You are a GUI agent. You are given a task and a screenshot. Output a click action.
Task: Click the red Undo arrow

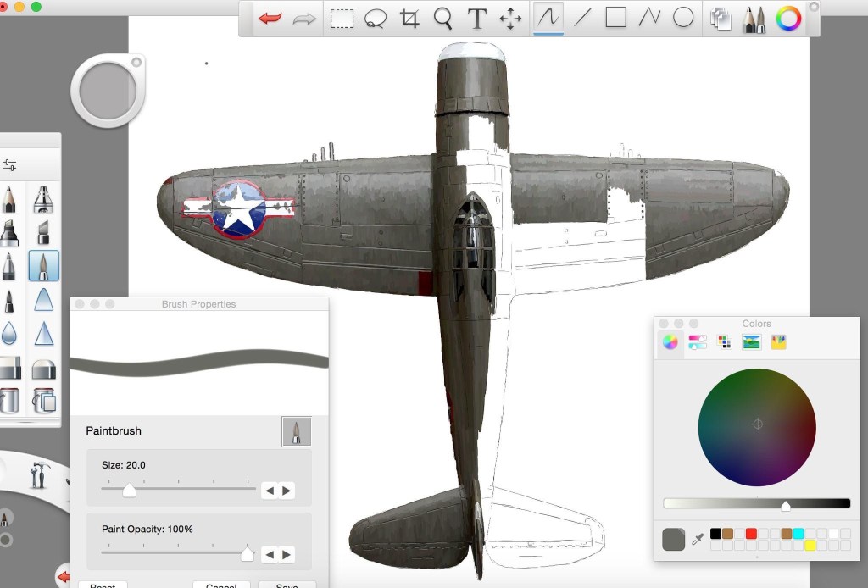click(270, 18)
